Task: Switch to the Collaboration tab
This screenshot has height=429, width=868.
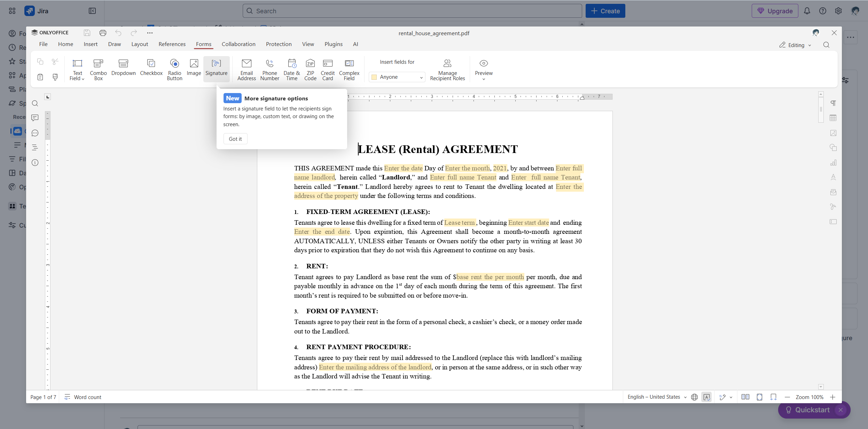Action: (238, 44)
